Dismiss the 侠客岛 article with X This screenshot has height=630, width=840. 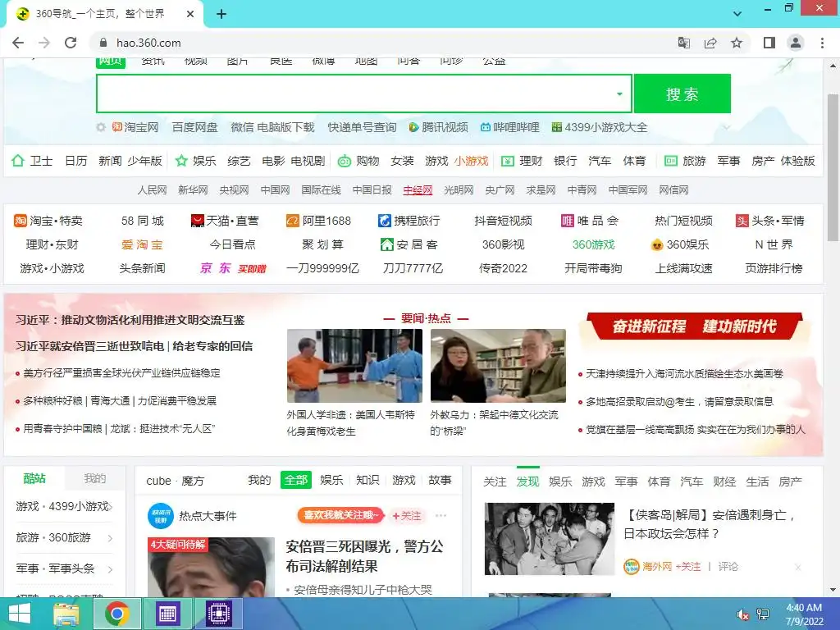797,567
